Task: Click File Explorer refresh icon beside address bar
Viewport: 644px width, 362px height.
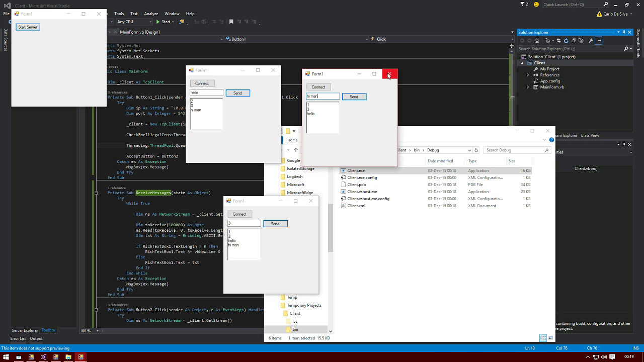Action: (x=476, y=150)
